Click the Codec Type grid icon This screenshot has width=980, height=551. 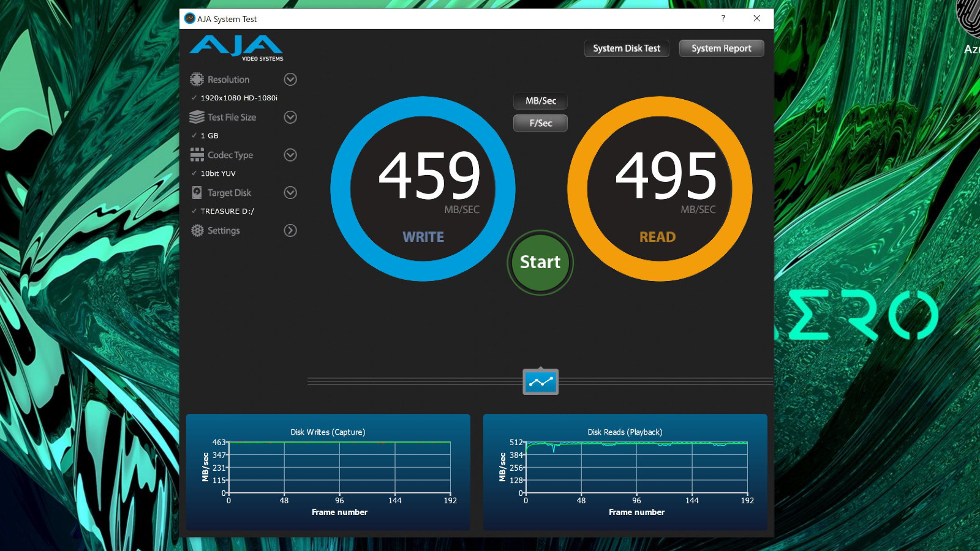coord(197,155)
